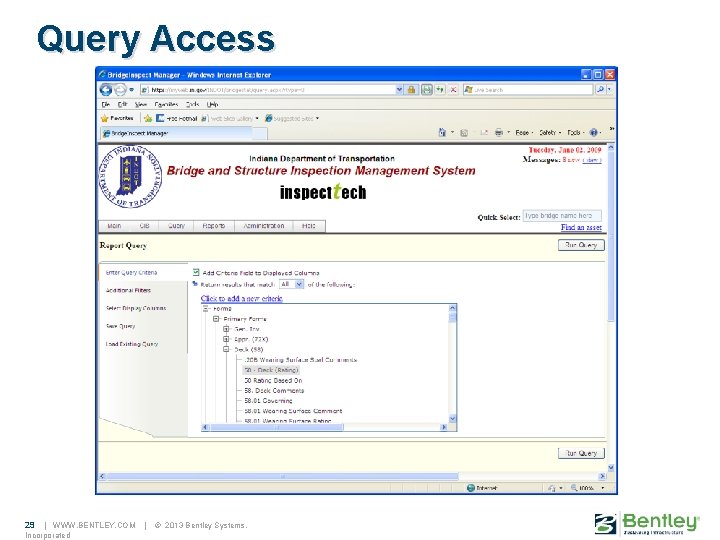Select the 58 - Deck (Rating) tree item
720x540 pixels.
click(271, 370)
